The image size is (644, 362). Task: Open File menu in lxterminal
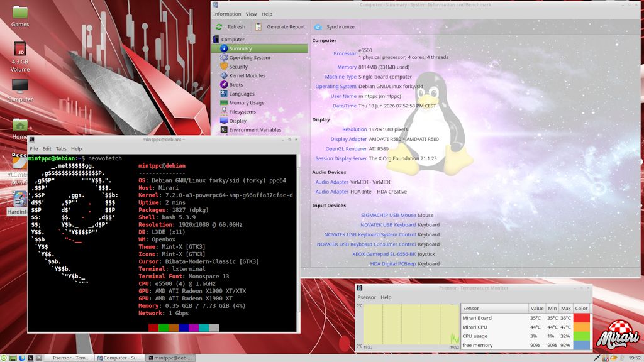tap(34, 148)
